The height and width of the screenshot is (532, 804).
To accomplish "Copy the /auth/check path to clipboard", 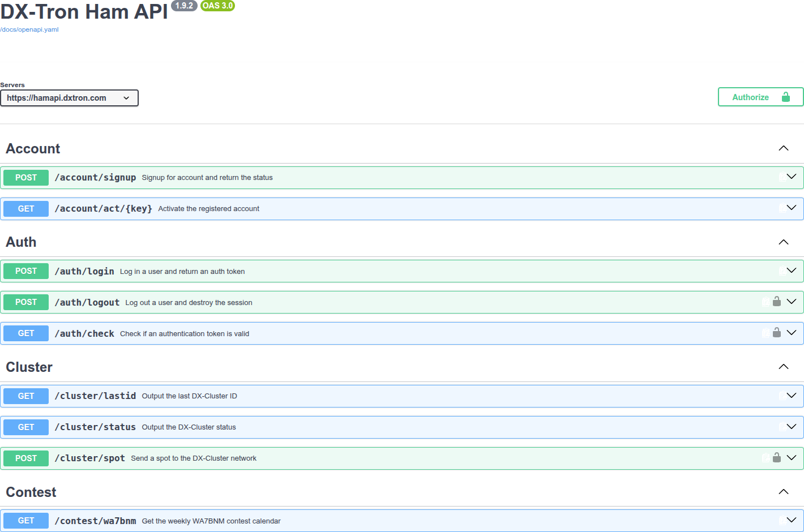I will pyautogui.click(x=766, y=333).
